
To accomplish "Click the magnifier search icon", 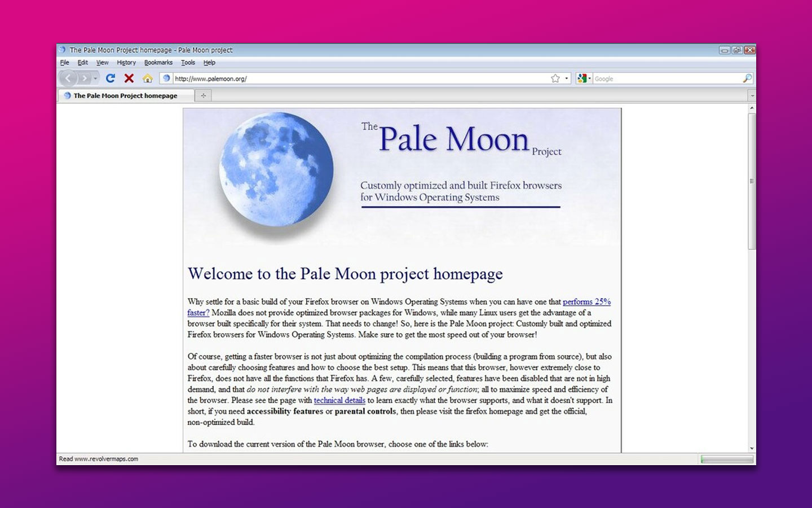I will (747, 78).
